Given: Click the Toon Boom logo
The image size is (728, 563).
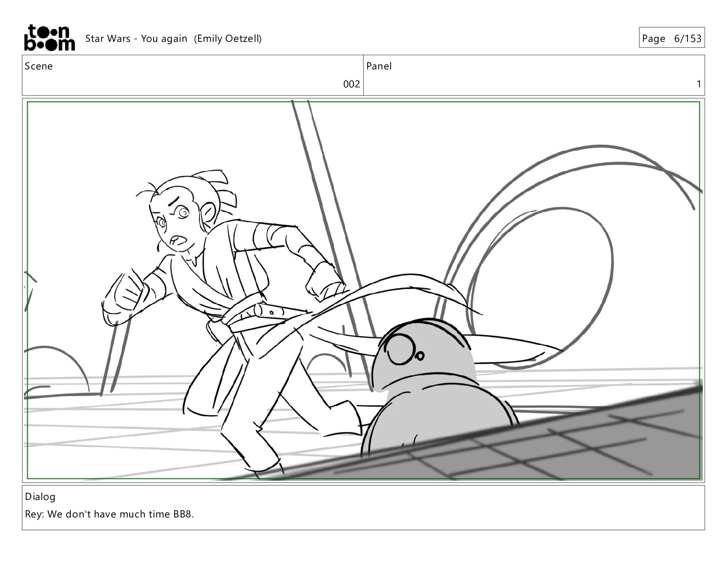Looking at the screenshot, I should 49,37.
